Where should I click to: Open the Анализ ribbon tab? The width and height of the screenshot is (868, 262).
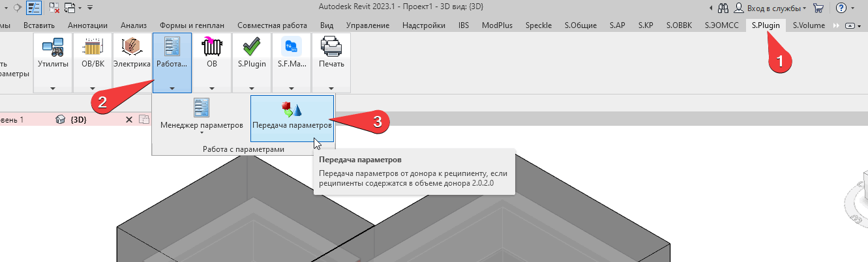click(x=133, y=25)
